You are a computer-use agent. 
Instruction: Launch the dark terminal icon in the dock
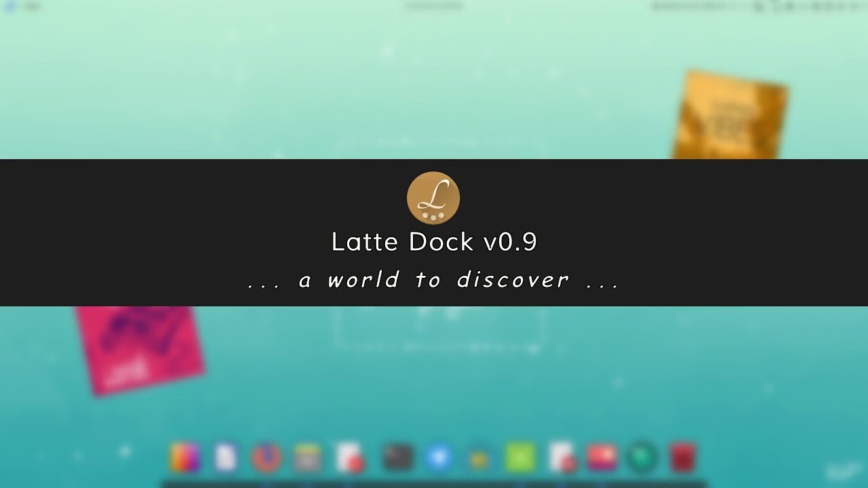coord(398,458)
